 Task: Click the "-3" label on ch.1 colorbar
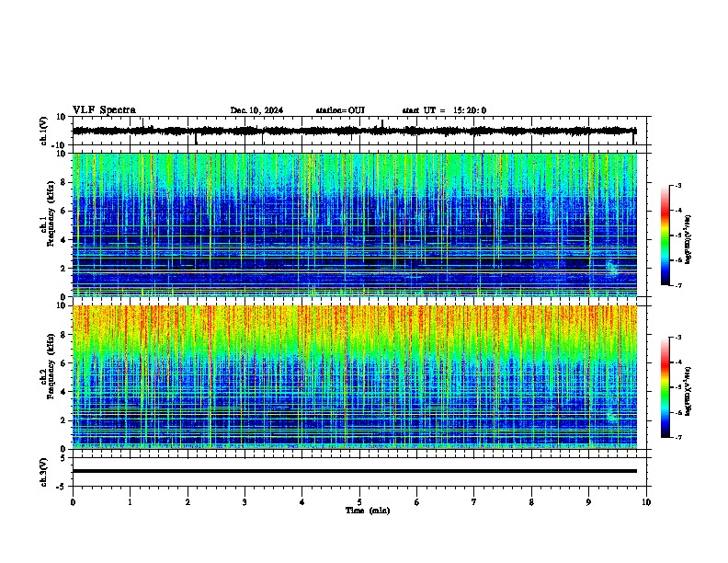[677, 186]
